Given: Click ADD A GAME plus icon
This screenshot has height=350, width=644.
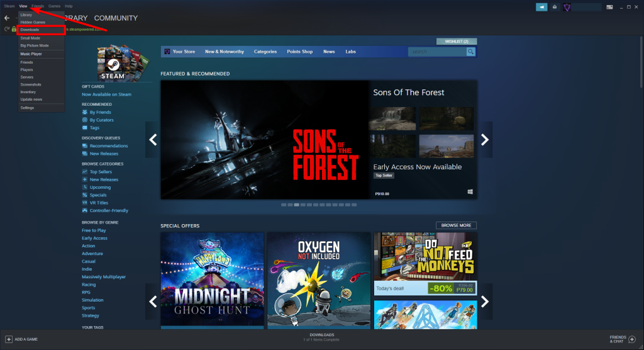Looking at the screenshot, I should [9, 339].
